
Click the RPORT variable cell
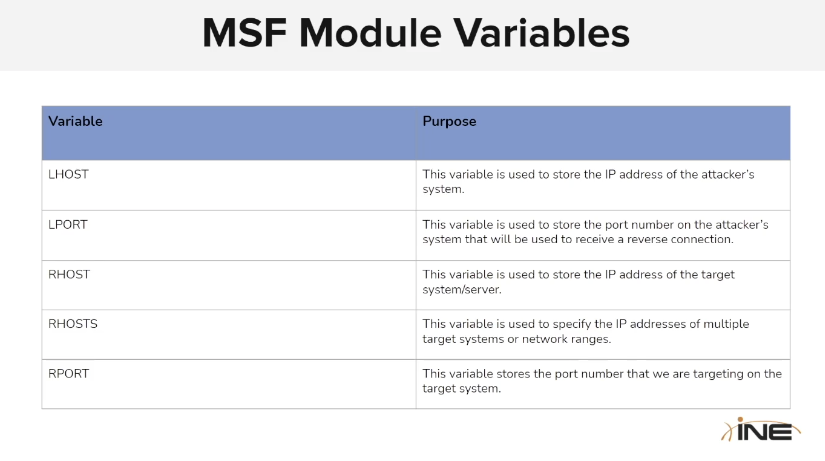(68, 373)
